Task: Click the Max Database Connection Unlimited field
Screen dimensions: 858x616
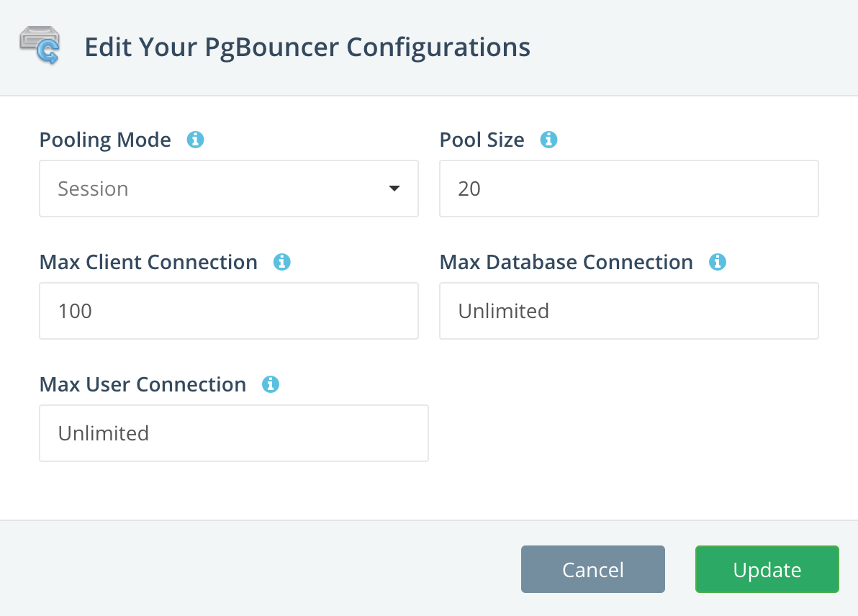Action: click(x=628, y=311)
